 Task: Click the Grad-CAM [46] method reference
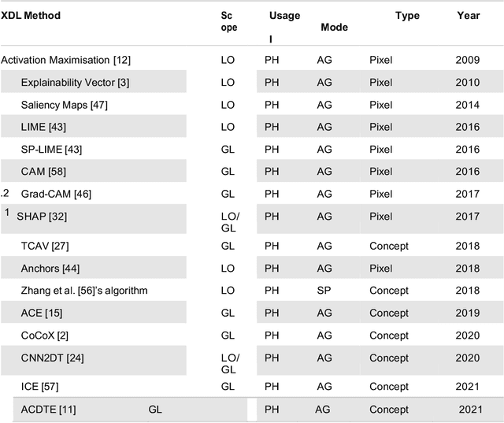[x=57, y=194]
